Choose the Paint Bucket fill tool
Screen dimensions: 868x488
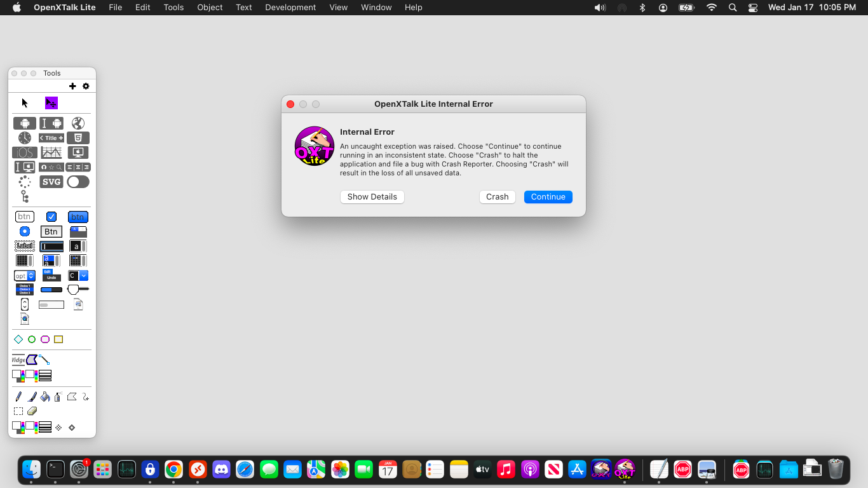(x=45, y=397)
